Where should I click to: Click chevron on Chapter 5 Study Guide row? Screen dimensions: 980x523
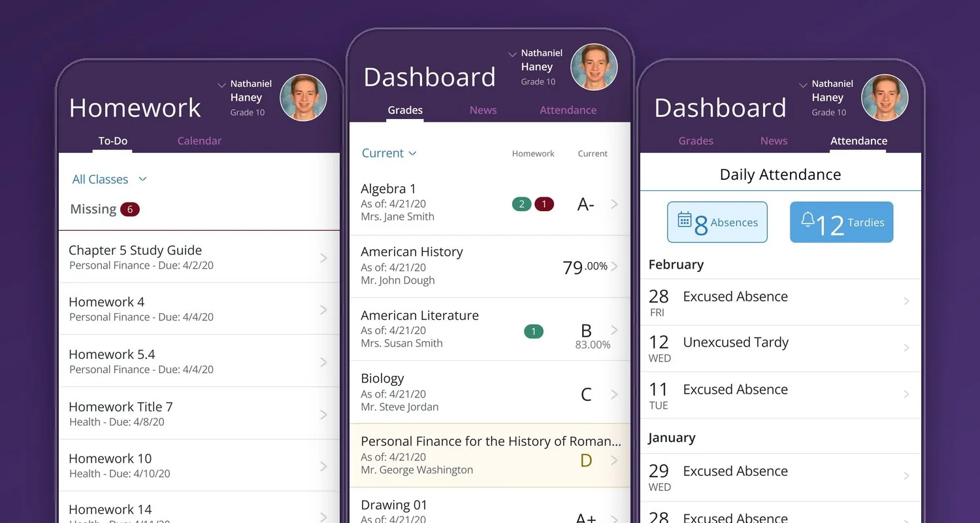point(323,258)
